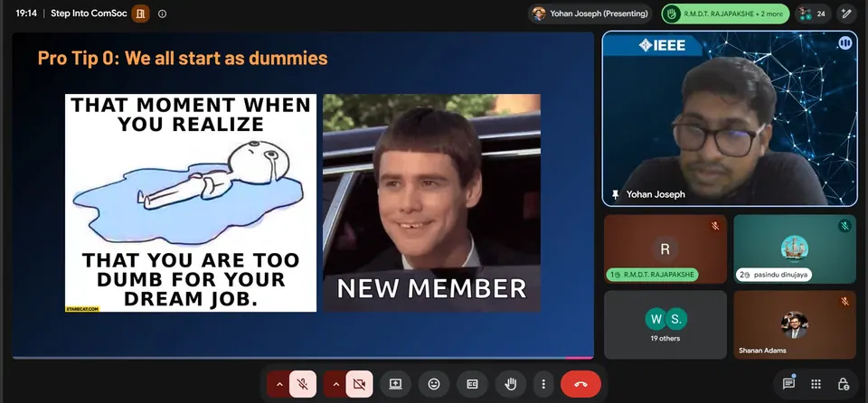Click pin icon next to the Yohan Joseph name
This screenshot has height=403, width=868.
point(615,194)
